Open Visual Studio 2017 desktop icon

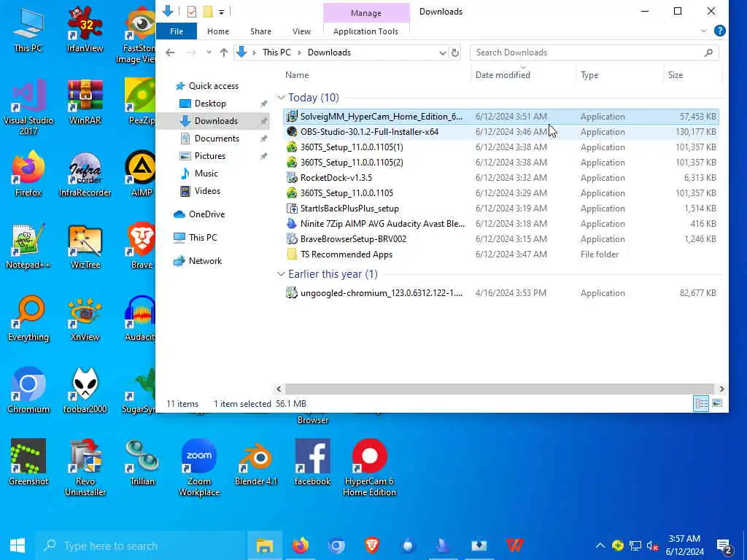tap(28, 106)
